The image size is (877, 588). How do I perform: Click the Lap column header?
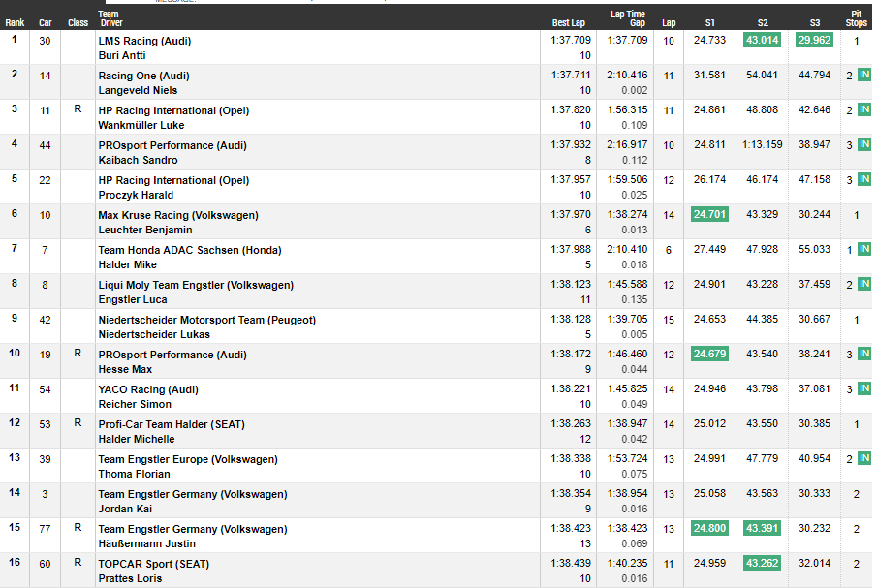669,23
